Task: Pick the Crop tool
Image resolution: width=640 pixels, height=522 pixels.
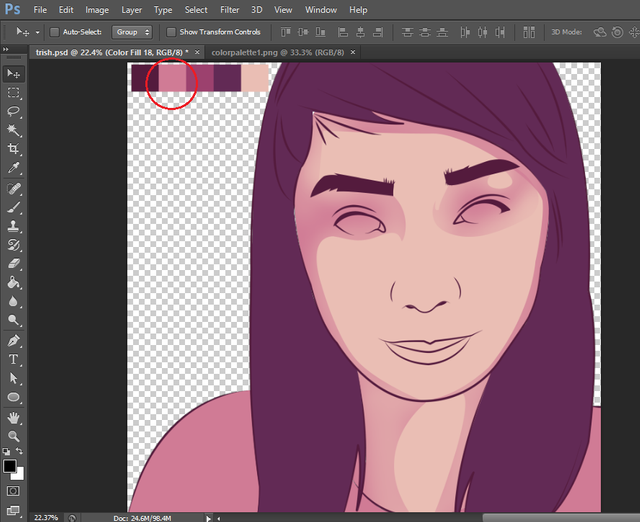Action: pos(14,149)
